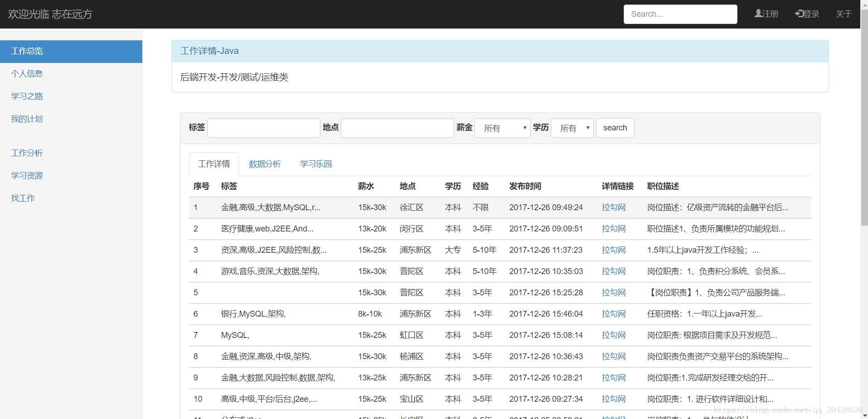Click tags cell 金融,高级,大数据,MySQL,r...
868x419 pixels.
point(271,207)
